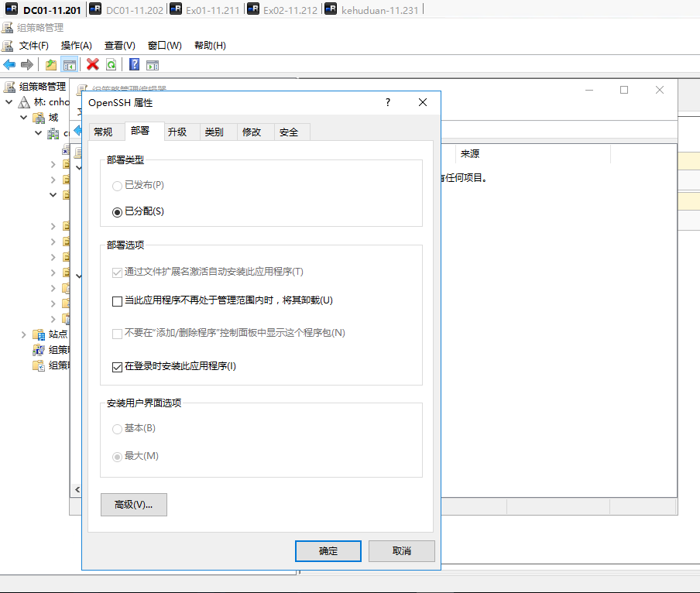Collapse the domain node under 域
This screenshot has width=700, height=593.
[x=39, y=133]
